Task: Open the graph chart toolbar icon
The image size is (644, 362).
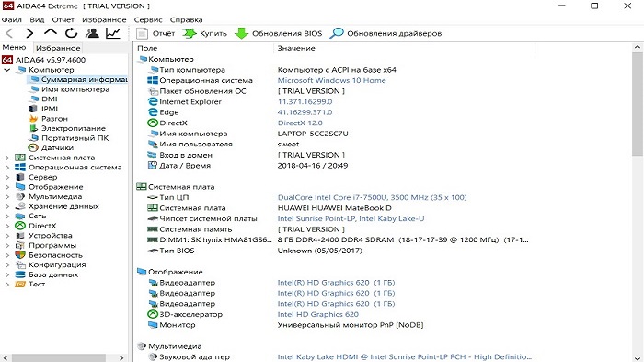Action: (x=113, y=33)
